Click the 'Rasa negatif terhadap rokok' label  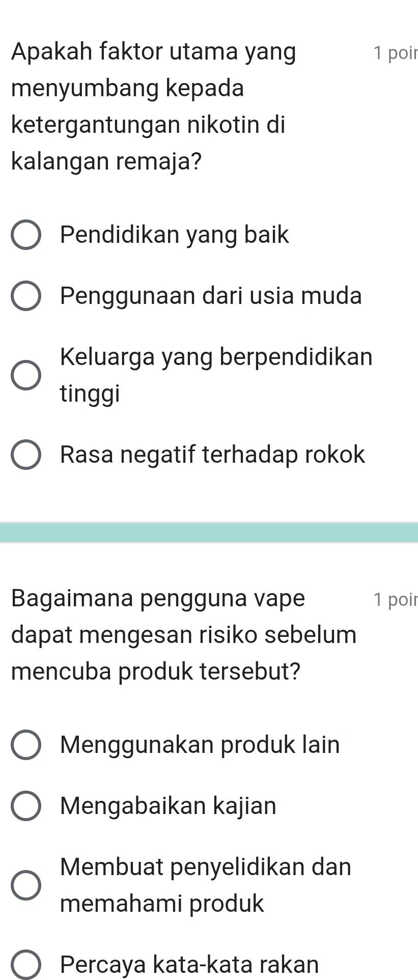point(213,454)
